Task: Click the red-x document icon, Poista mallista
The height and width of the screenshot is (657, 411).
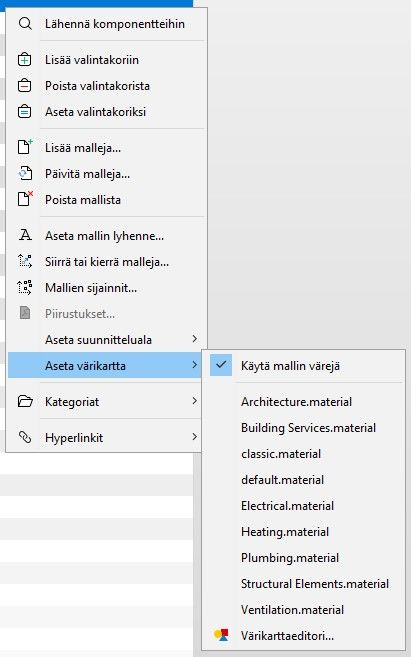Action: (25, 199)
